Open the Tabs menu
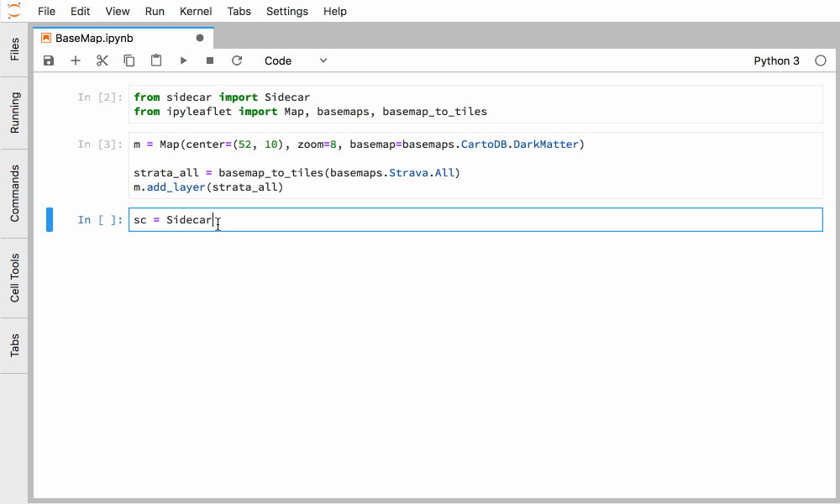 coord(239,11)
